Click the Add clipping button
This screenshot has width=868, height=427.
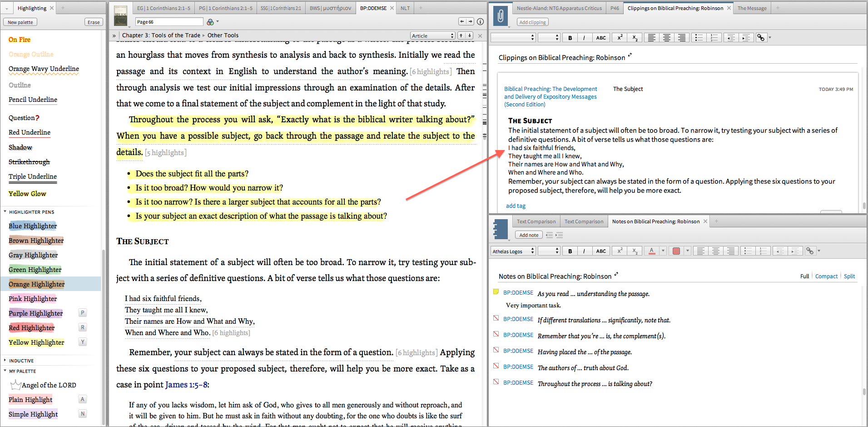tap(533, 22)
